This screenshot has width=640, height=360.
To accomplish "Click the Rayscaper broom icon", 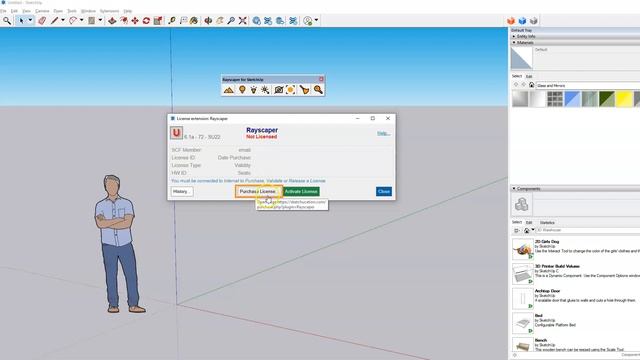I will pyautogui.click(x=304, y=90).
